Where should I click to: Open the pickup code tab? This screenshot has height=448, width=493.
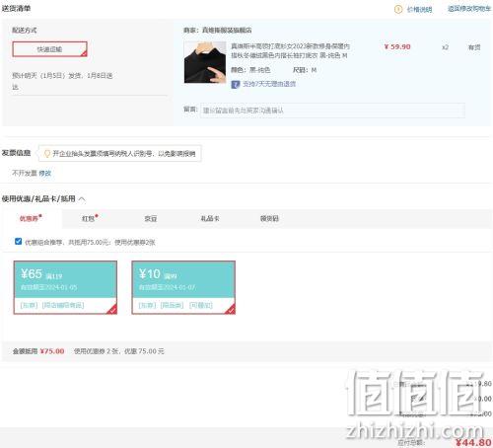click(269, 218)
